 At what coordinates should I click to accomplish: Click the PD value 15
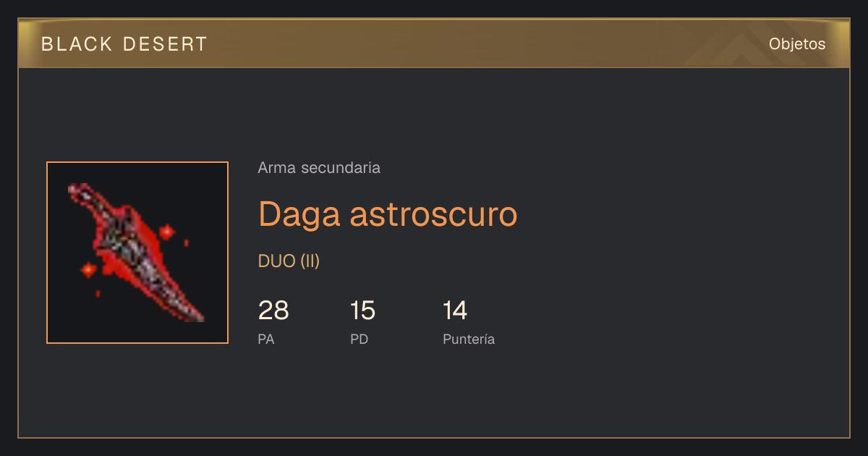click(362, 311)
